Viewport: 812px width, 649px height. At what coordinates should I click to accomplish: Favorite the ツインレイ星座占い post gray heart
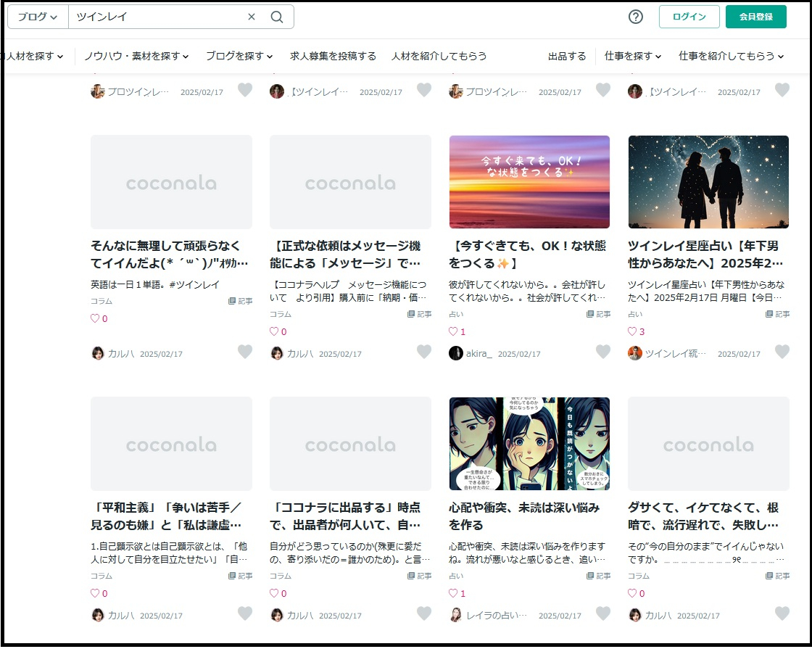click(782, 352)
